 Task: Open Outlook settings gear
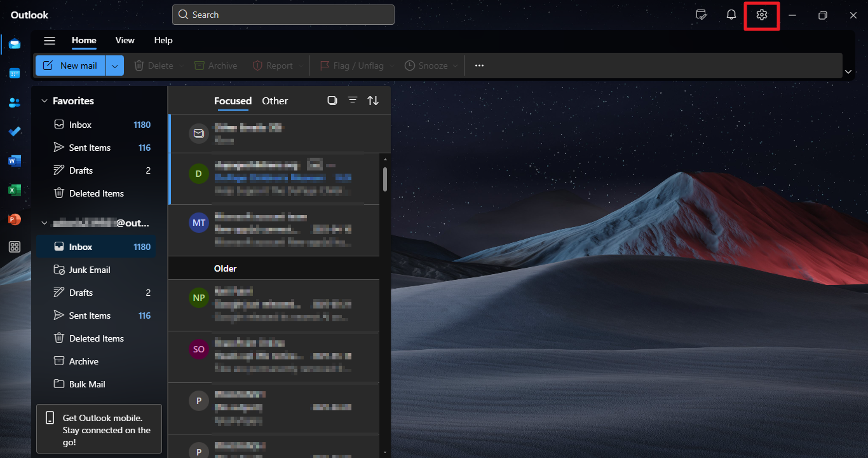click(761, 15)
